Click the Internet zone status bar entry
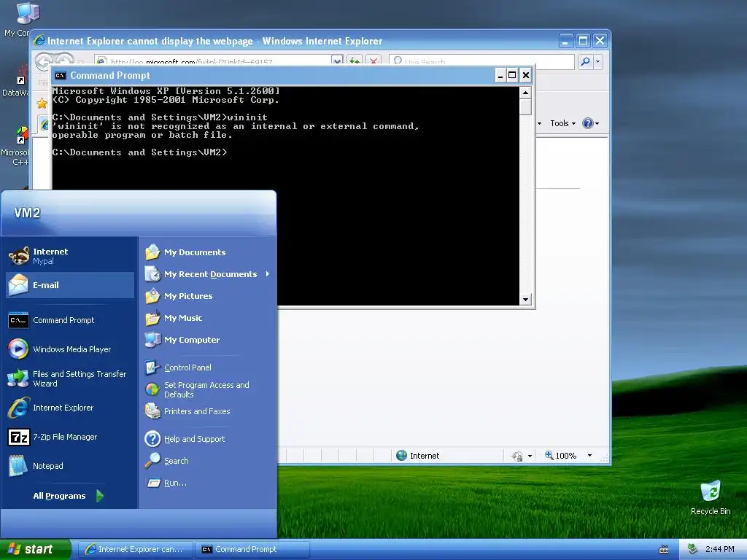The image size is (747, 560). coord(418,456)
